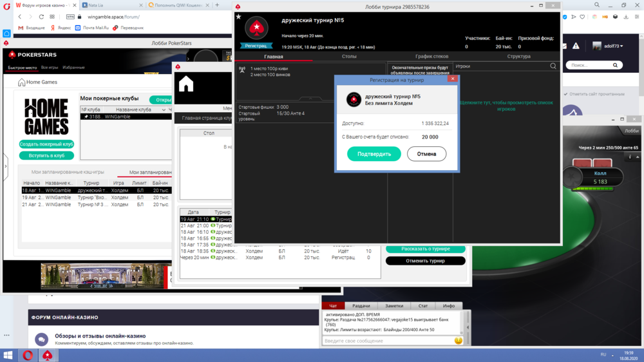Reload the browser page
644x362 pixels.
[43, 17]
